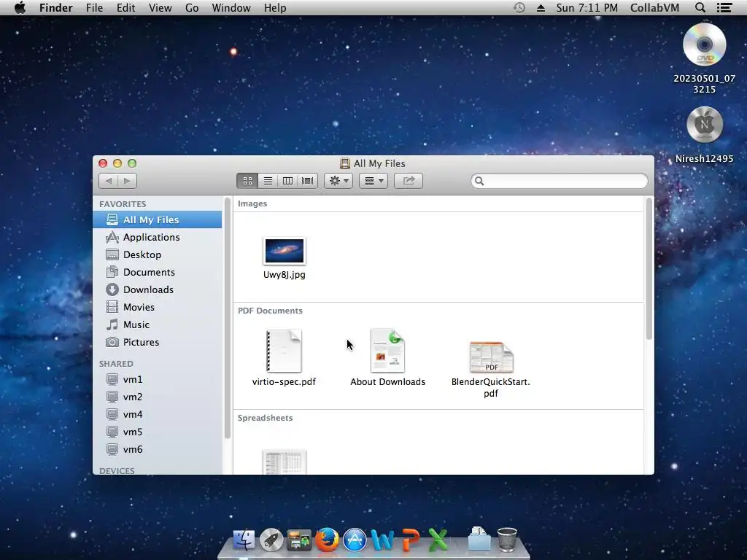Click the Time Machine menu bar icon
Viewport: 747px width, 560px height.
coord(519,7)
